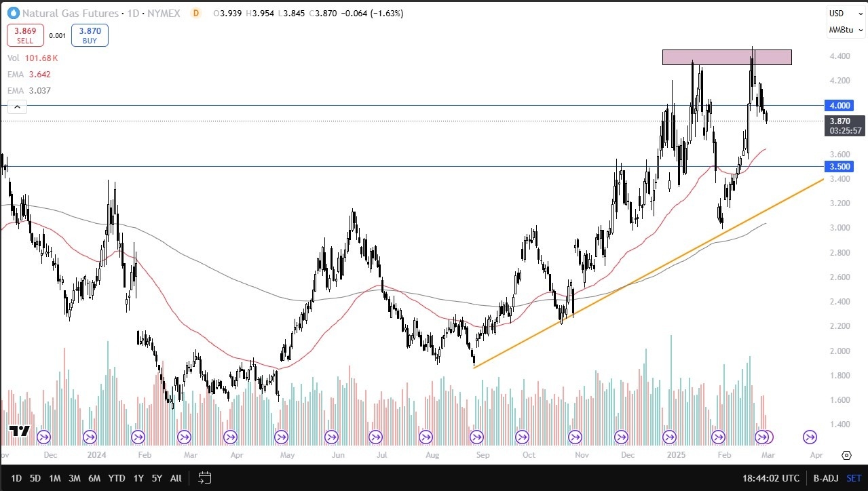Open the MMBtu unit dropdown

844,31
